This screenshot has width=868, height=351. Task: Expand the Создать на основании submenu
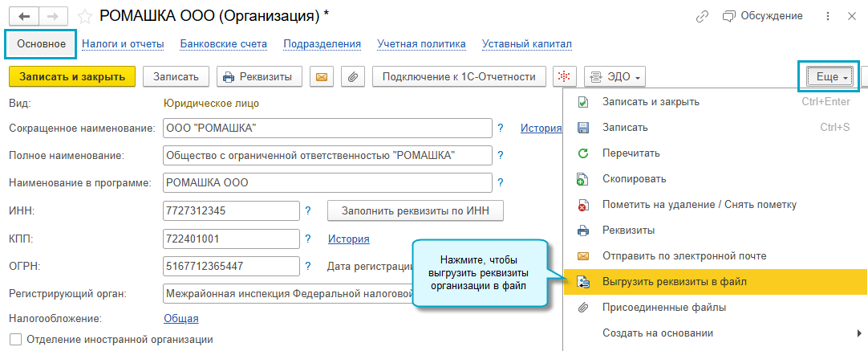[x=657, y=333]
